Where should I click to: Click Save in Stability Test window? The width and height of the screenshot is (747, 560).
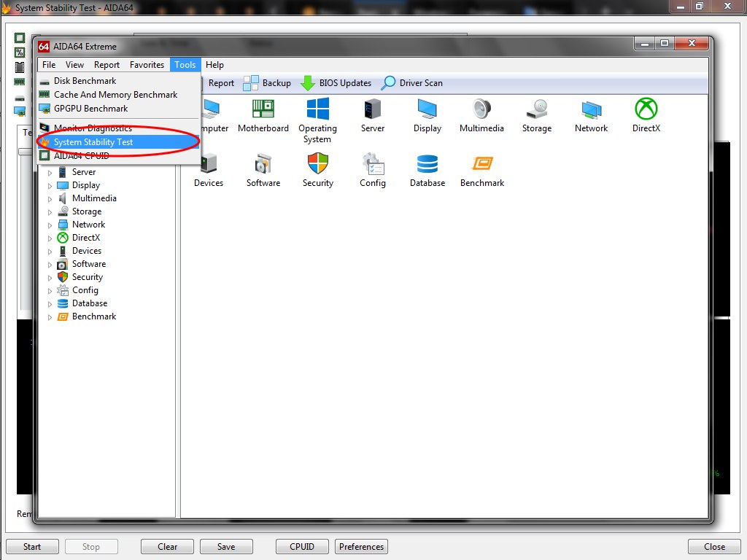226,547
